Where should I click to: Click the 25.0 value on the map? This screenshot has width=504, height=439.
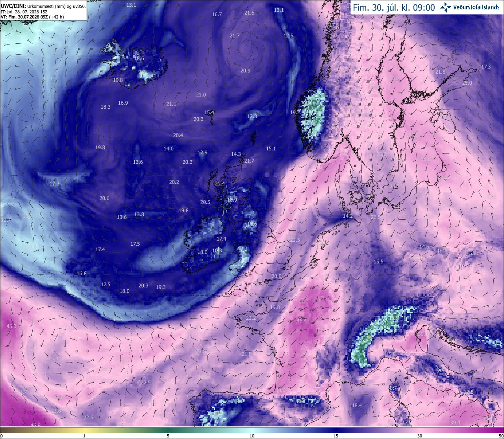[x=467, y=83]
